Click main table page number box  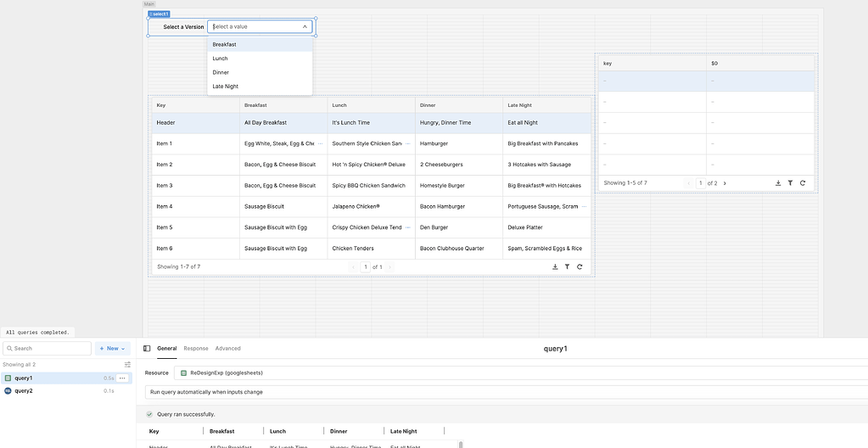[x=366, y=267]
